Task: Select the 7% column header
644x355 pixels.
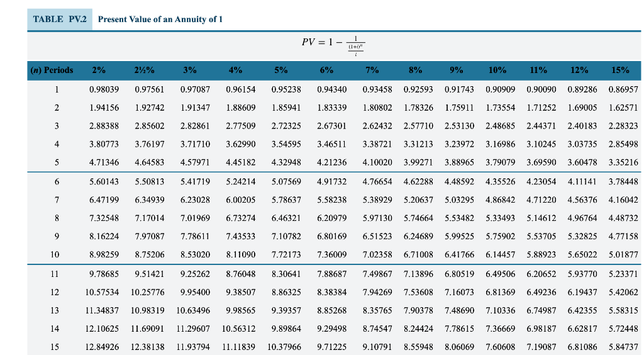Action: coord(372,70)
